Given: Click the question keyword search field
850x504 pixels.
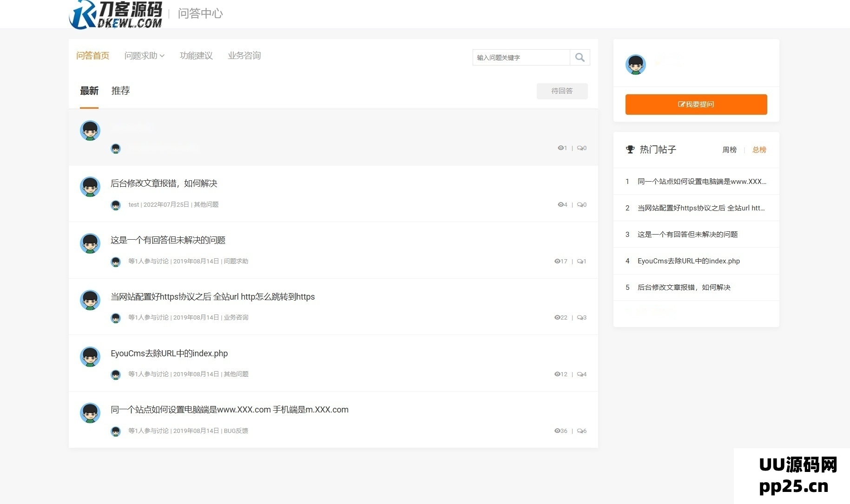Looking at the screenshot, I should [x=521, y=58].
